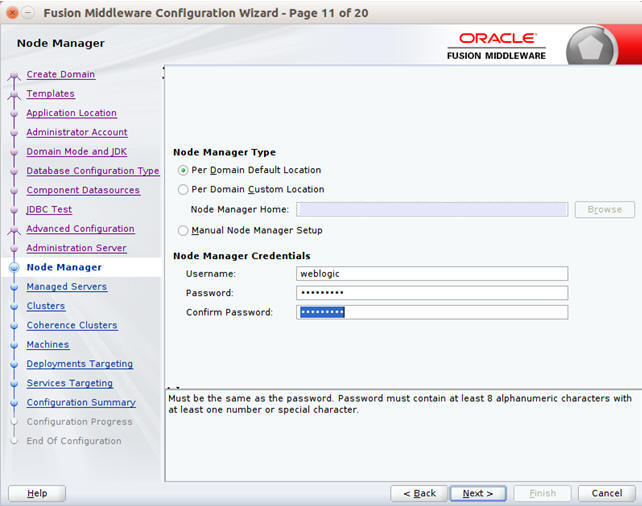Click the Password input field

tap(432, 293)
